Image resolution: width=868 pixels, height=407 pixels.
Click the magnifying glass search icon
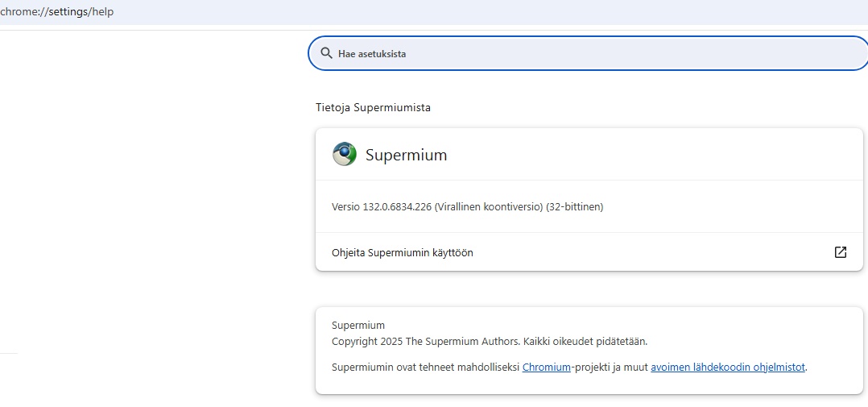327,54
